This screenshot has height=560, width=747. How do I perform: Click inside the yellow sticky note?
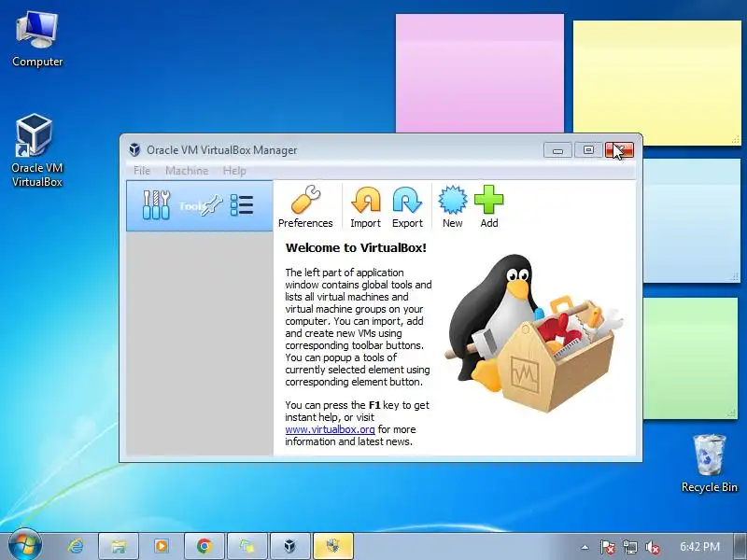coord(657,83)
